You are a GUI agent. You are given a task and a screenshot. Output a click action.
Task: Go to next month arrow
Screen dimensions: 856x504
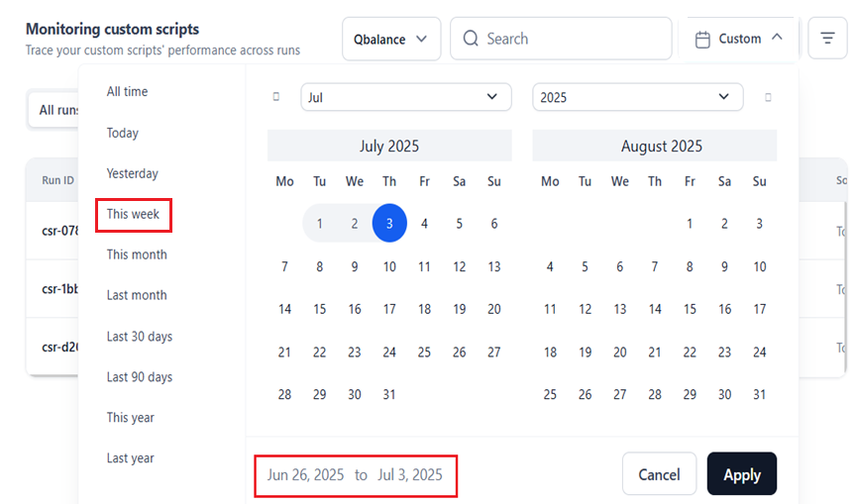[x=768, y=97]
